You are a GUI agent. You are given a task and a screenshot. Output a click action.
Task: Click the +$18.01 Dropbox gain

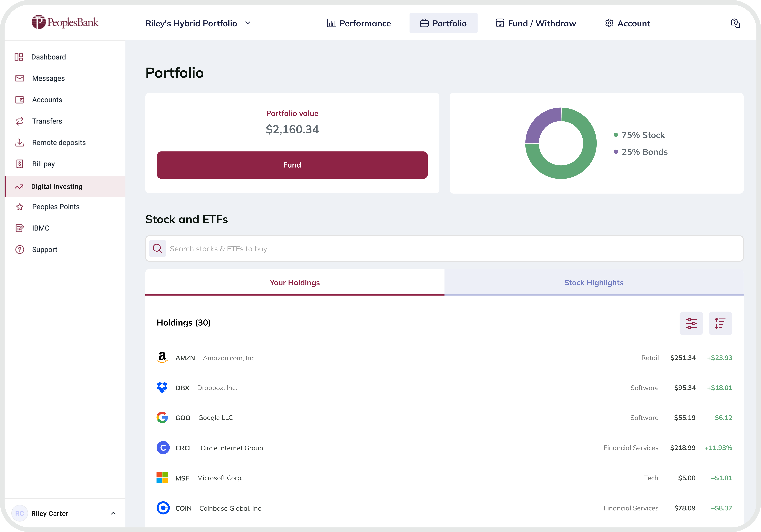tap(720, 388)
